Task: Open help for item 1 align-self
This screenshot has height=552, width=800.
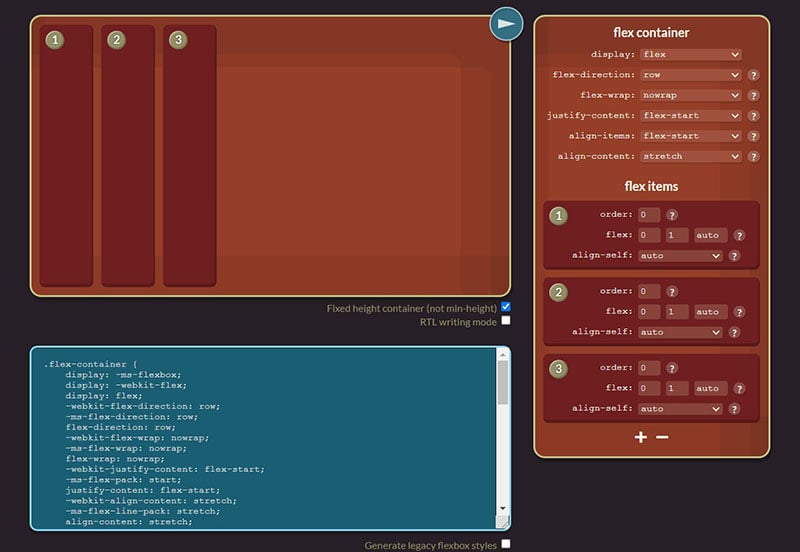Action: [734, 256]
